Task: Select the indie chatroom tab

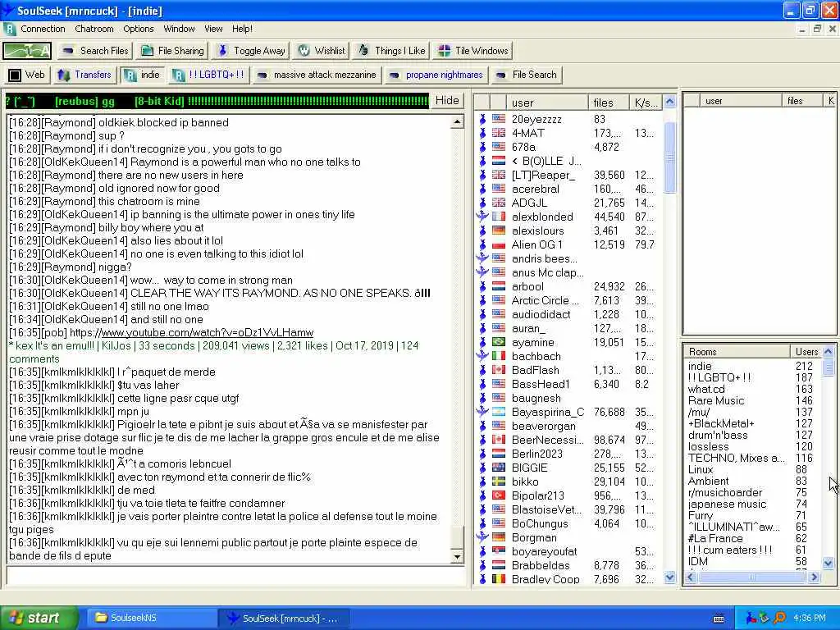Action: tap(142, 75)
